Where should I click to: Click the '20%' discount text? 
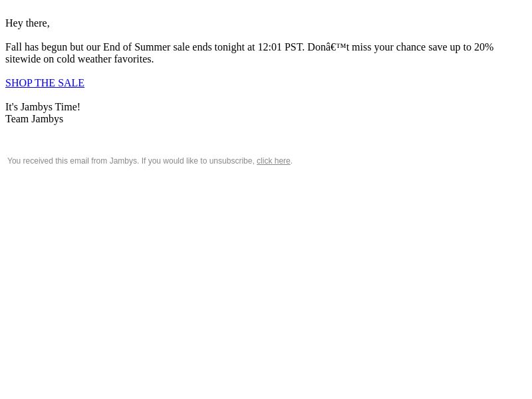click(x=484, y=47)
